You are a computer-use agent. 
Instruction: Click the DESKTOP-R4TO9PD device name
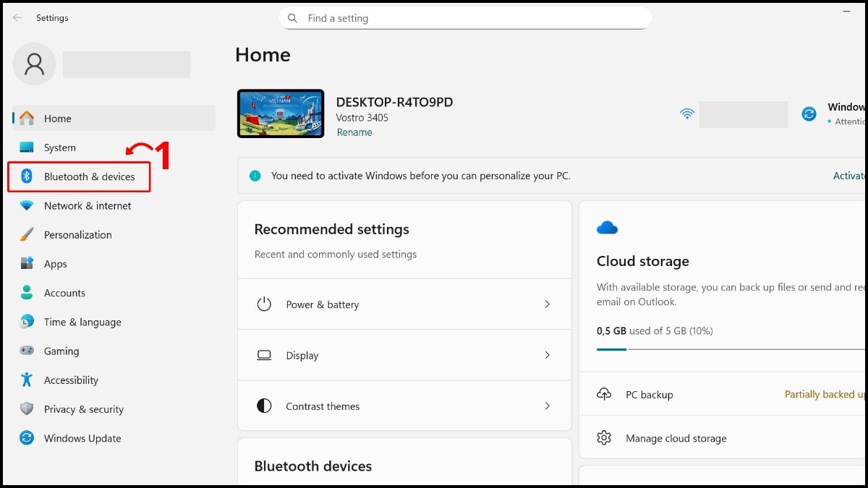(x=395, y=102)
